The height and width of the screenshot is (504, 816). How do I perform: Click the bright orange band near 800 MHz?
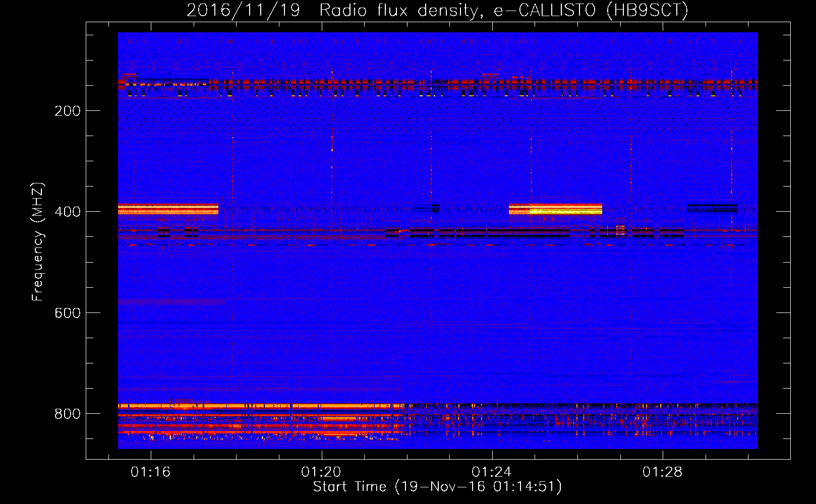pos(261,406)
